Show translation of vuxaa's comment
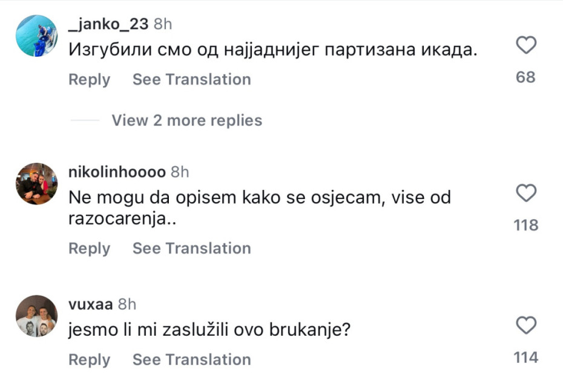The image size is (563, 392). [191, 359]
